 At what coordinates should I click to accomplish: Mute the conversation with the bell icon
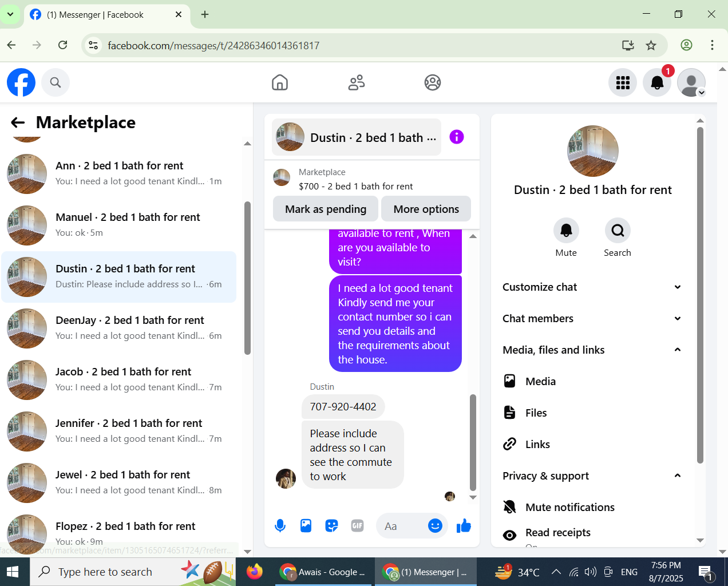click(566, 231)
